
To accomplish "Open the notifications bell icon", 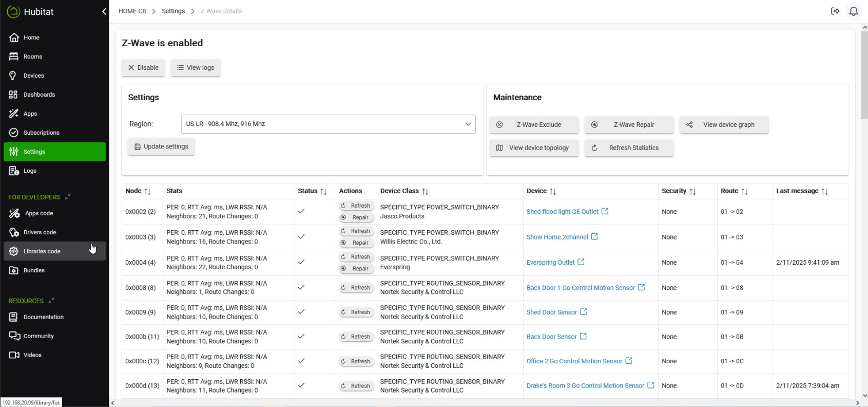I will 853,11.
